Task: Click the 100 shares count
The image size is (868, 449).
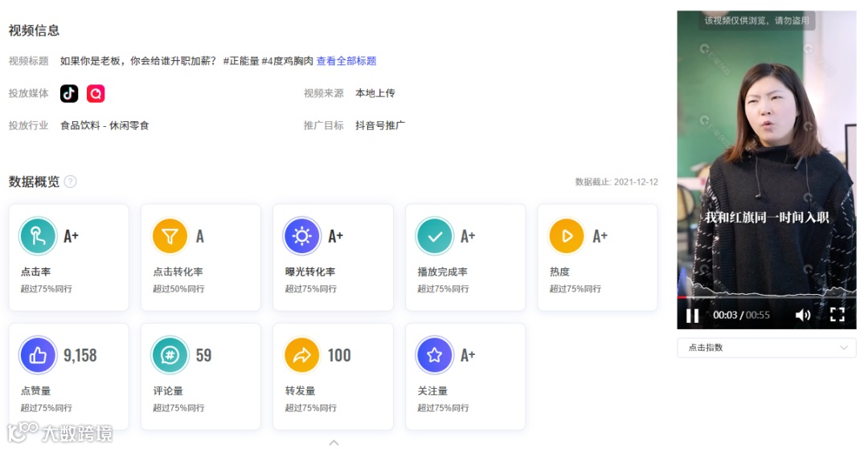Action: [x=339, y=355]
